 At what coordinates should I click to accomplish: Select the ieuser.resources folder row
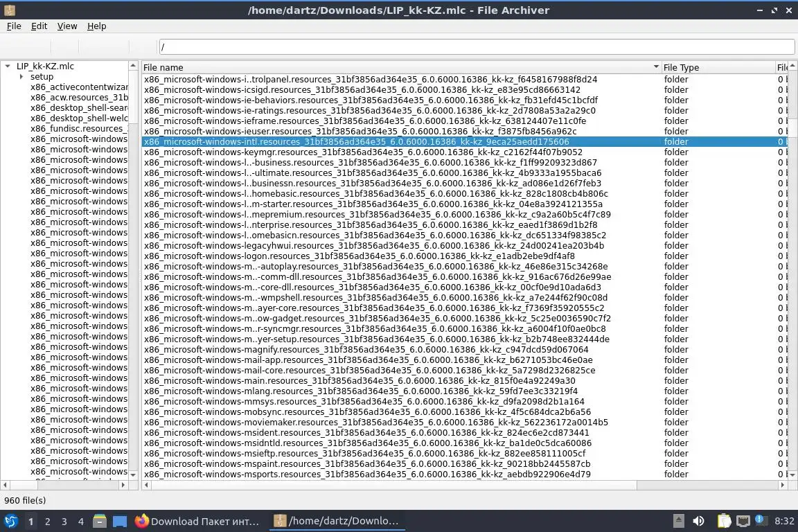click(x=465, y=132)
